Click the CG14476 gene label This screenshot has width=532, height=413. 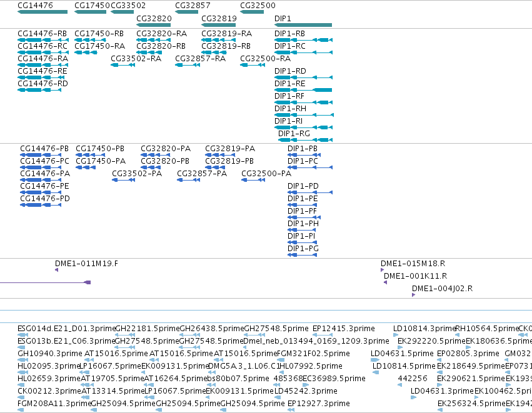[35, 6]
